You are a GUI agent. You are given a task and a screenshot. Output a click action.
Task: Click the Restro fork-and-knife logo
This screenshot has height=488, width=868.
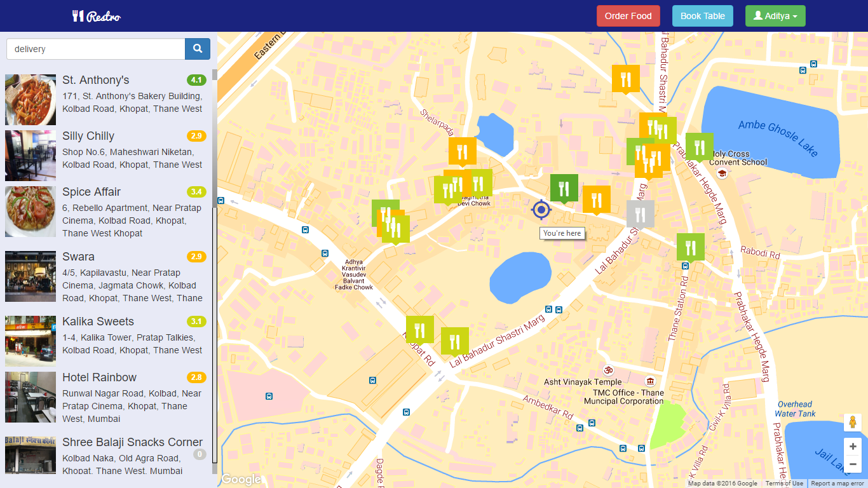tap(97, 16)
